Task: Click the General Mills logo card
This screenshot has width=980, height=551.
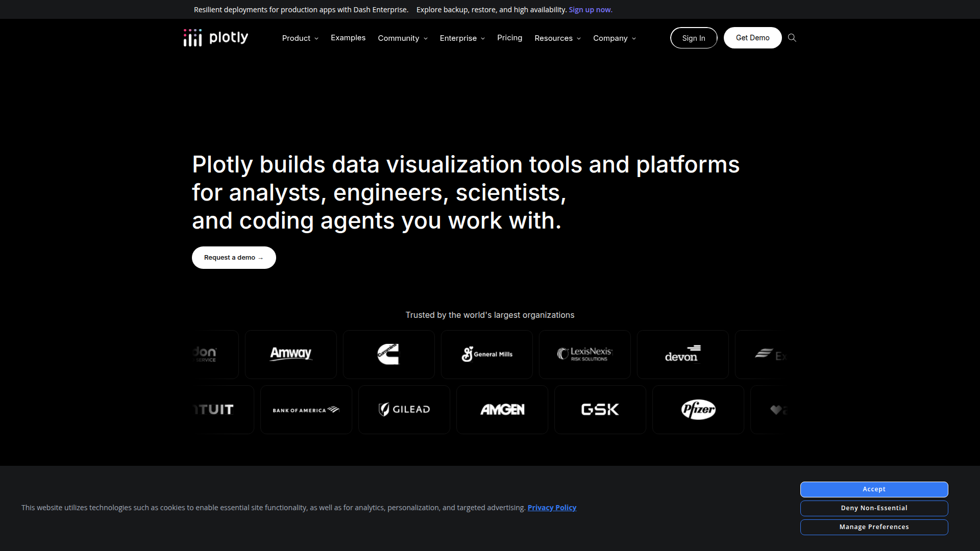Action: tap(487, 355)
